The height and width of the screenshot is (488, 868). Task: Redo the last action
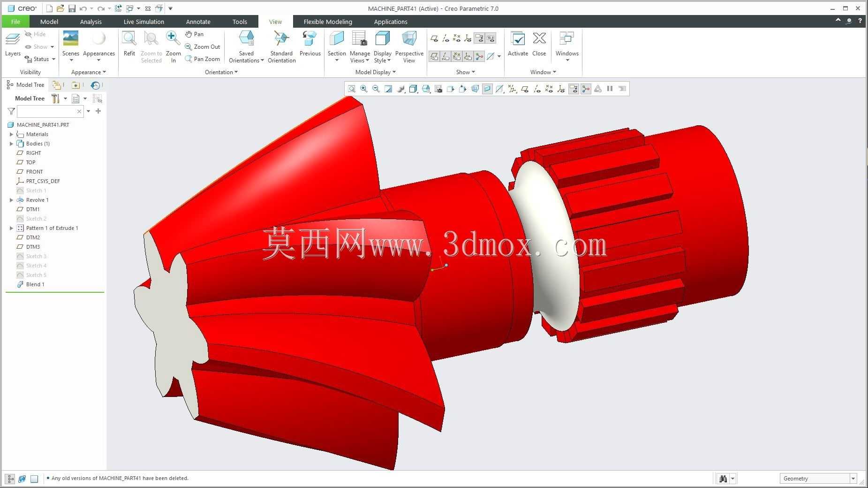pos(101,8)
